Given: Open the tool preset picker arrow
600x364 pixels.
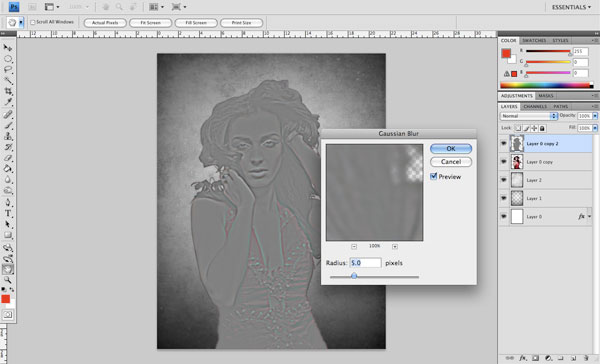Looking at the screenshot, I should [21, 23].
